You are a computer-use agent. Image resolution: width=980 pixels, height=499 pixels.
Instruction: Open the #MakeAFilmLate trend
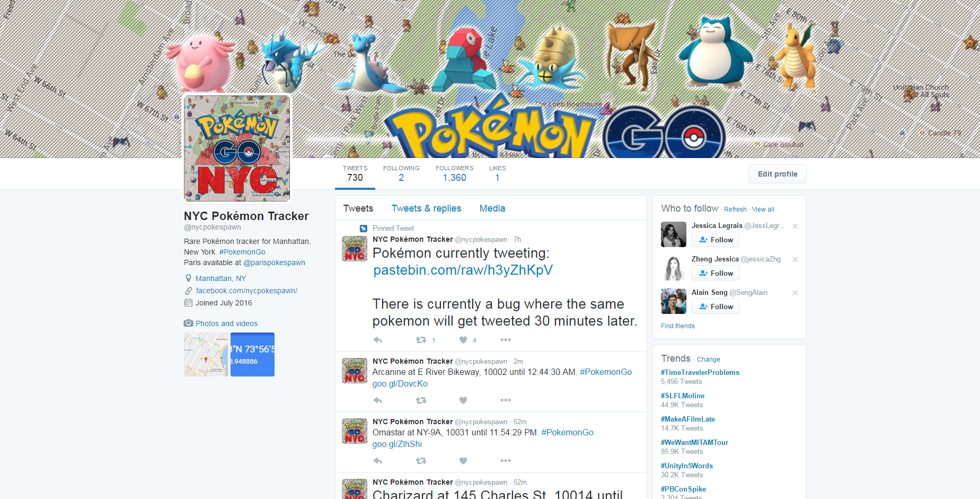[688, 419]
